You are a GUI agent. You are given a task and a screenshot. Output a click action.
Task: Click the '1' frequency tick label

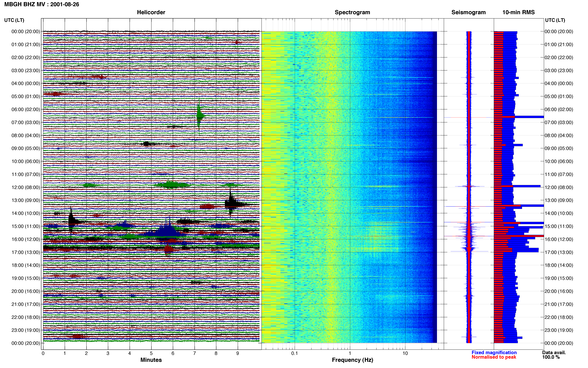click(x=350, y=353)
